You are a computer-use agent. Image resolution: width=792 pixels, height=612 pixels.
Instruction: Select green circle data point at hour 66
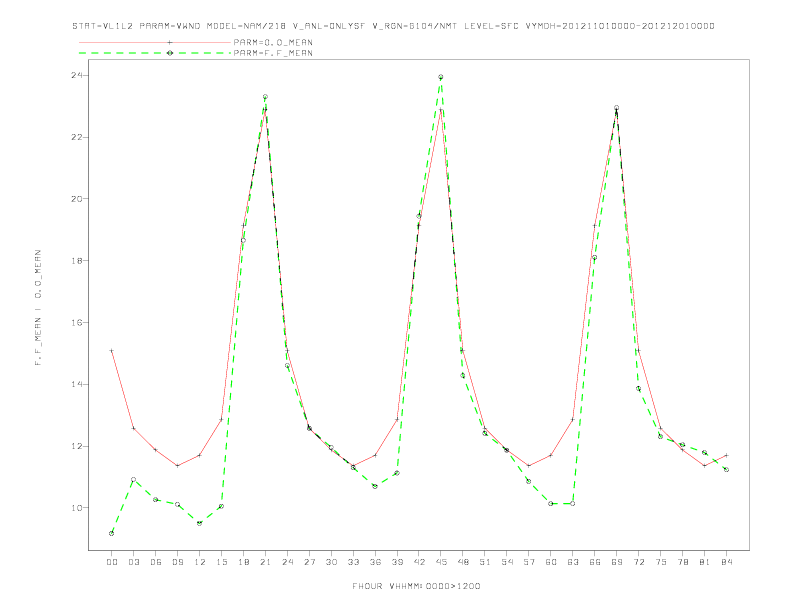click(595, 258)
